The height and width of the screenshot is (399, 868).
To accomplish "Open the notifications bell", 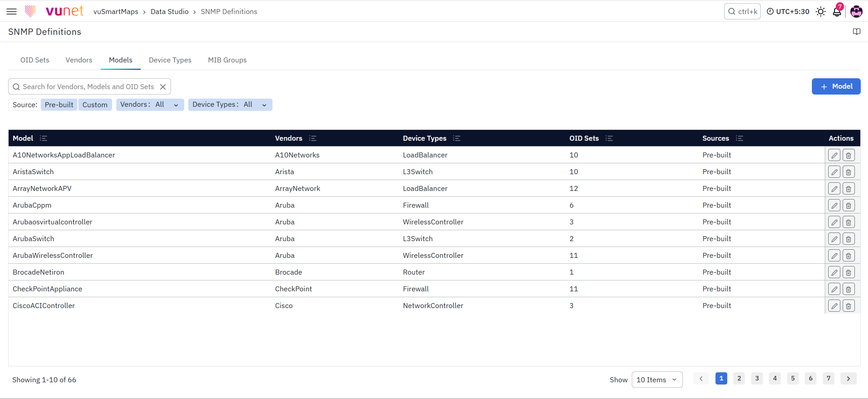I will [837, 11].
